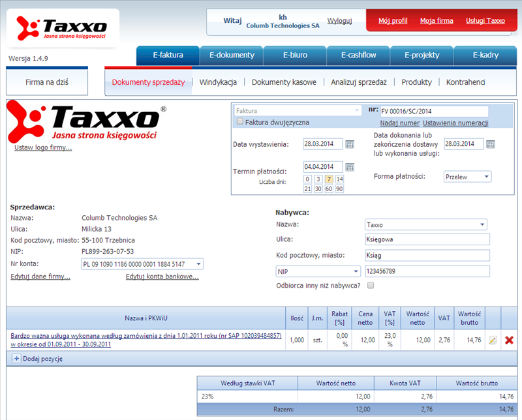The width and height of the screenshot is (522, 420).
Task: Open calendar for delivery completion date
Action: coord(491,144)
